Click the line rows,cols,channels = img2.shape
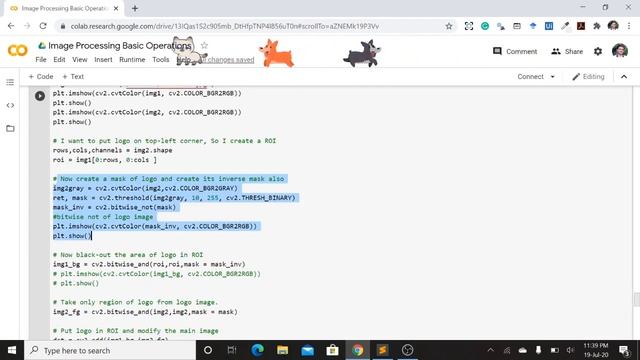640x360 pixels. tap(112, 150)
